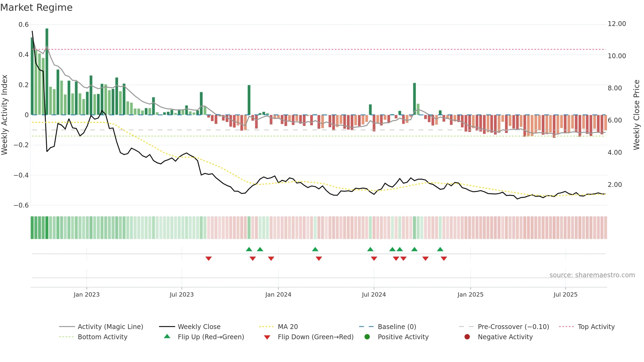Click the tall green bar spike in September 2024
644x362 pixels.
pos(415,99)
